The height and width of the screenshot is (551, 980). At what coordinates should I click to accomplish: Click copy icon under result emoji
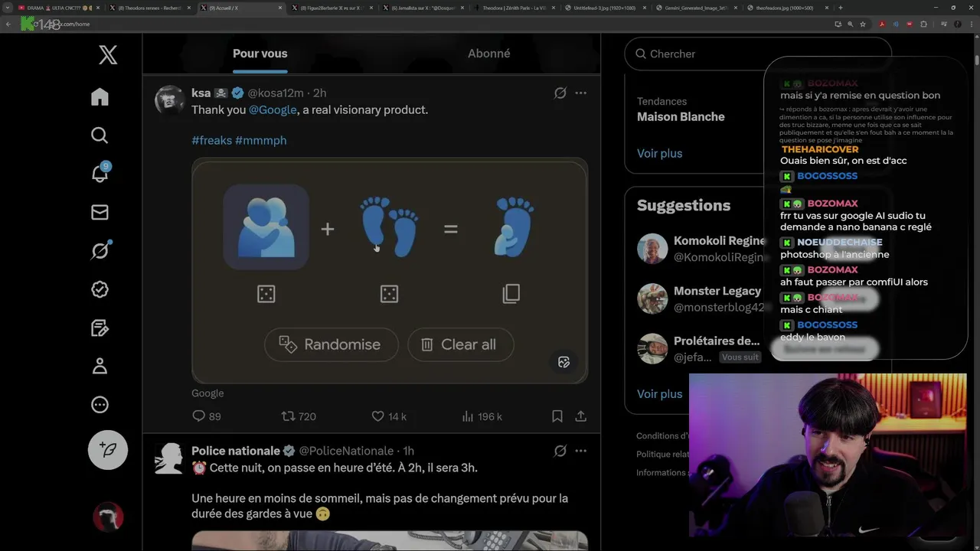pos(511,294)
